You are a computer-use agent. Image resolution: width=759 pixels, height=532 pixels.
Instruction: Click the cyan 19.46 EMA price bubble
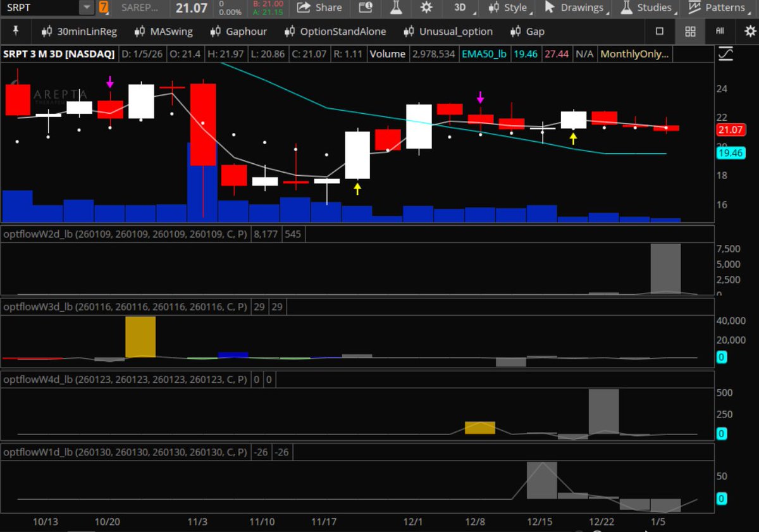[x=731, y=153]
